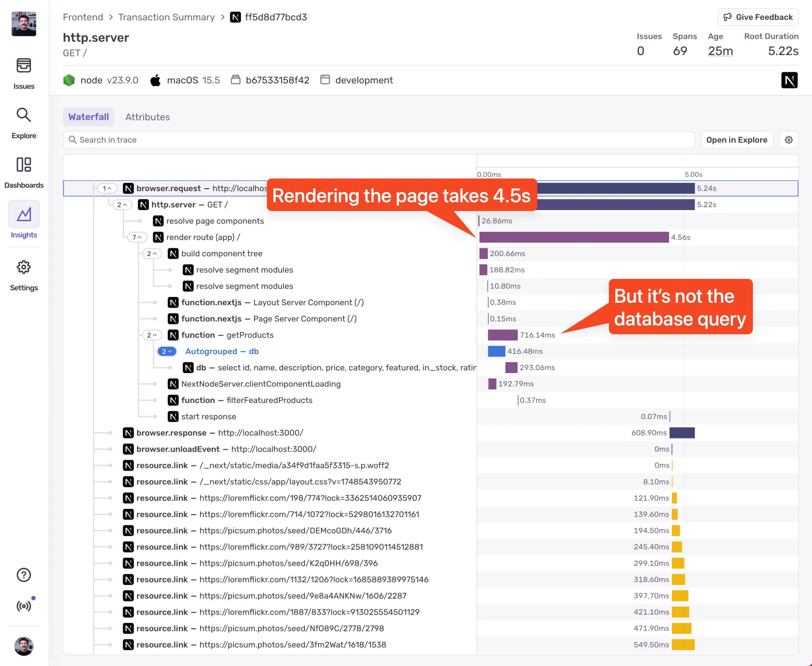Click the help question mark icon

point(24,575)
